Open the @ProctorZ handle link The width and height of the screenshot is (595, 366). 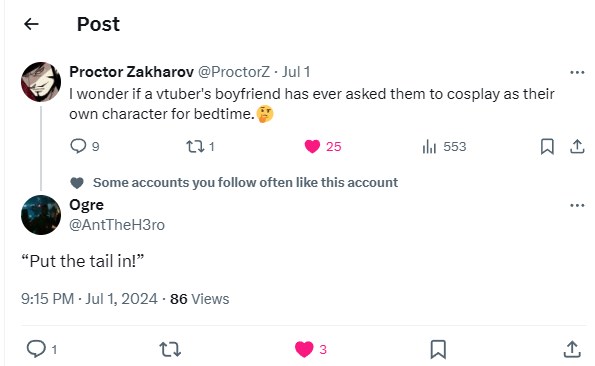(x=234, y=72)
